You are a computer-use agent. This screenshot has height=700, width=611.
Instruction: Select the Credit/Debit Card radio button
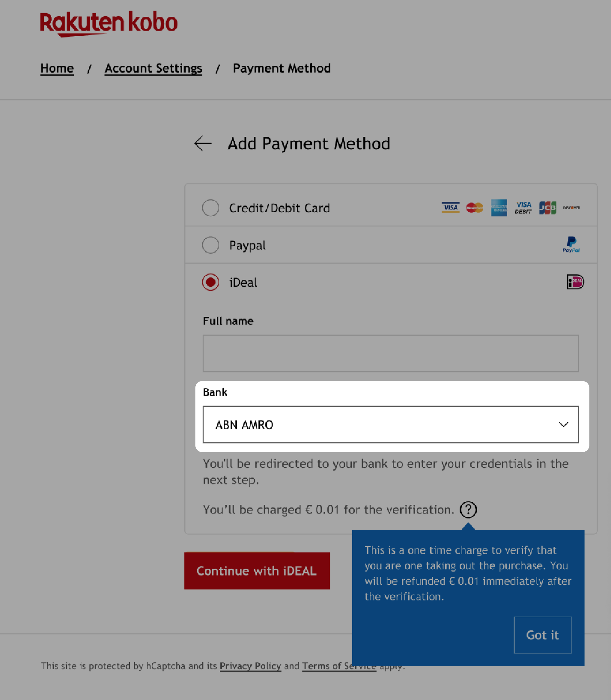210,208
